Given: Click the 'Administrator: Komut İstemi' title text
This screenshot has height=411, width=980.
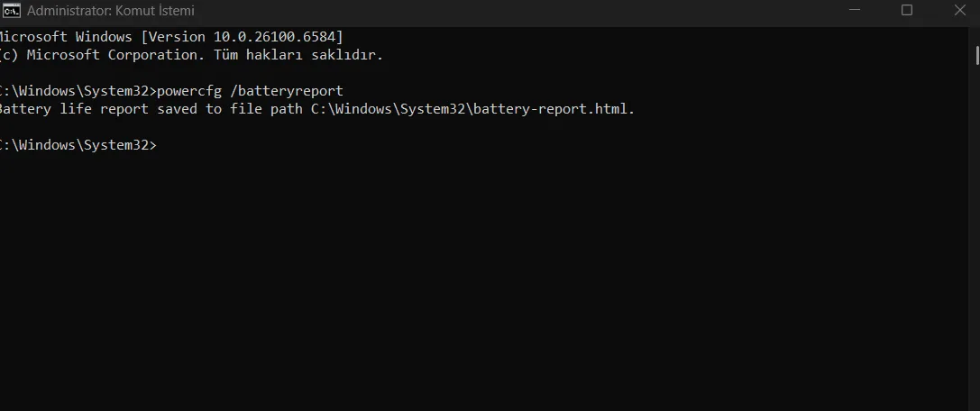Looking at the screenshot, I should coord(111,11).
